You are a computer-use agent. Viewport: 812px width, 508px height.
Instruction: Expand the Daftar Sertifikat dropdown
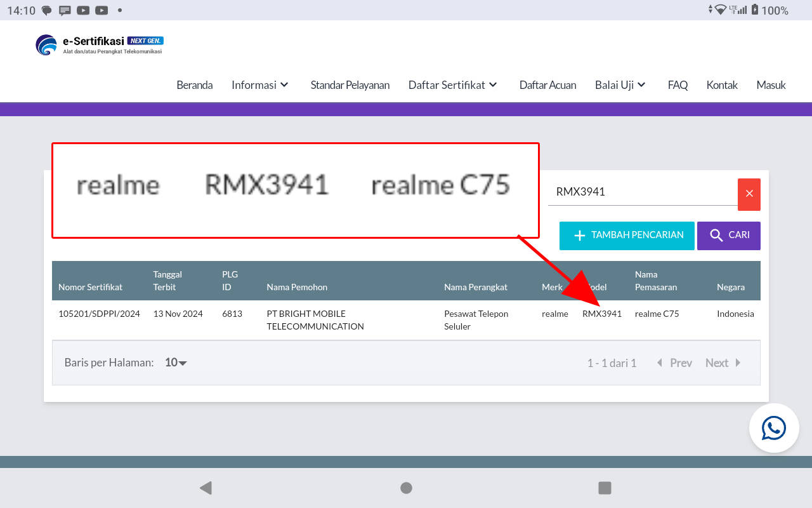[x=452, y=84]
